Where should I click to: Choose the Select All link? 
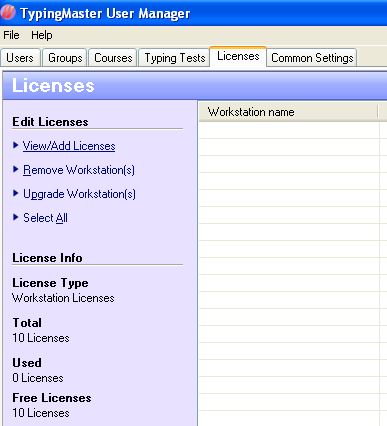click(45, 218)
